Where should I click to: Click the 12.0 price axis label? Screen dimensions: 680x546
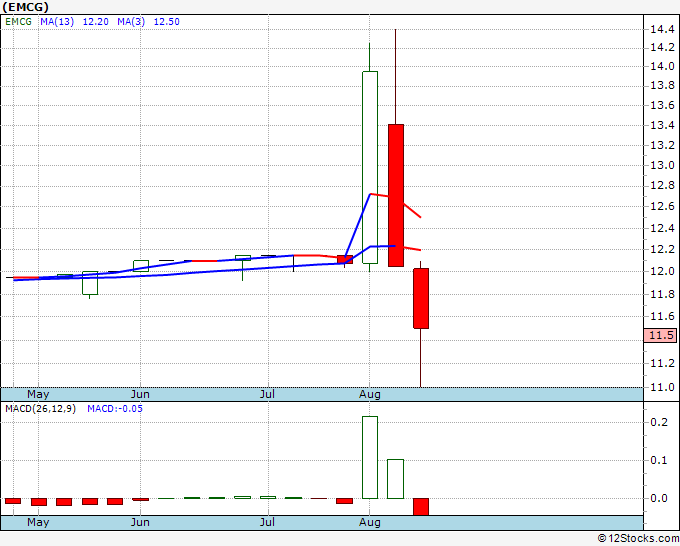point(662,271)
